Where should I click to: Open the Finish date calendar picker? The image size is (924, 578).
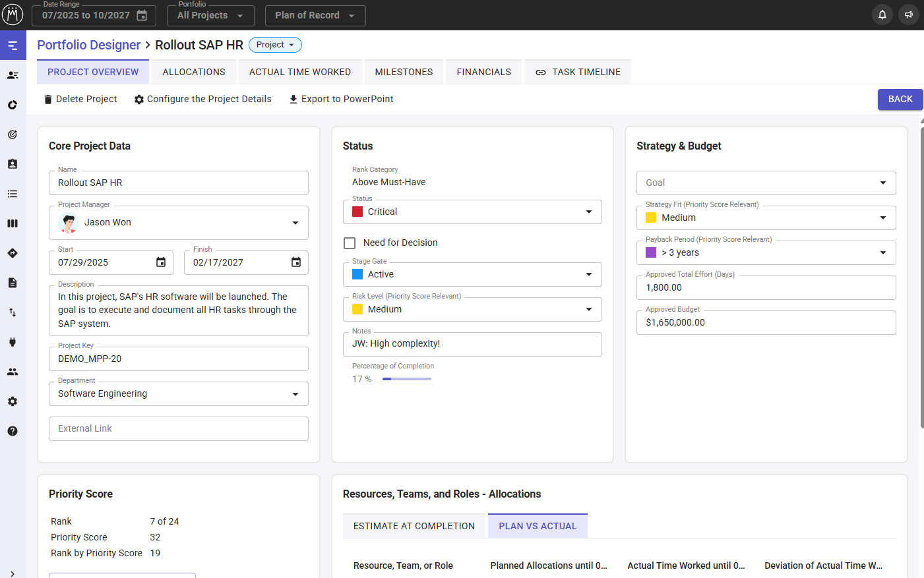coord(295,262)
